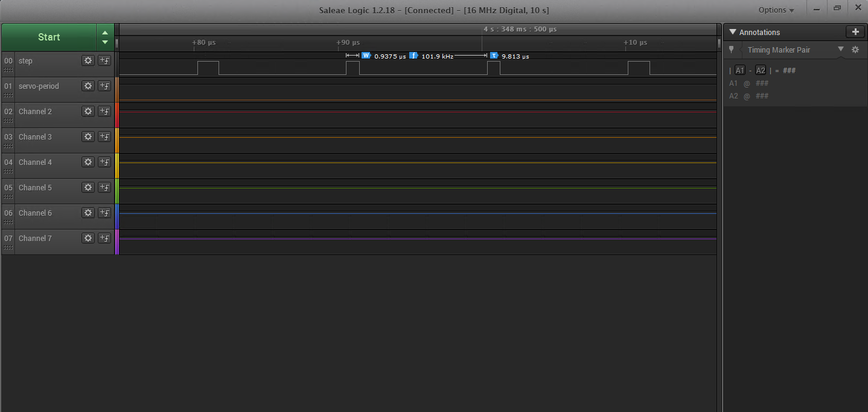
Task: Click the down arrow beside Start
Action: [105, 42]
